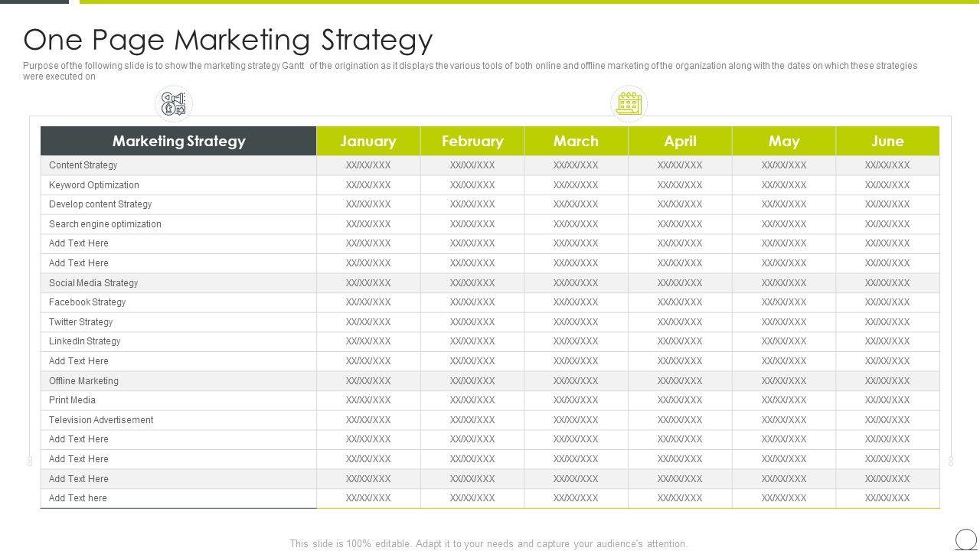Click the June column header
This screenshot has height=551, width=980.
(x=887, y=141)
